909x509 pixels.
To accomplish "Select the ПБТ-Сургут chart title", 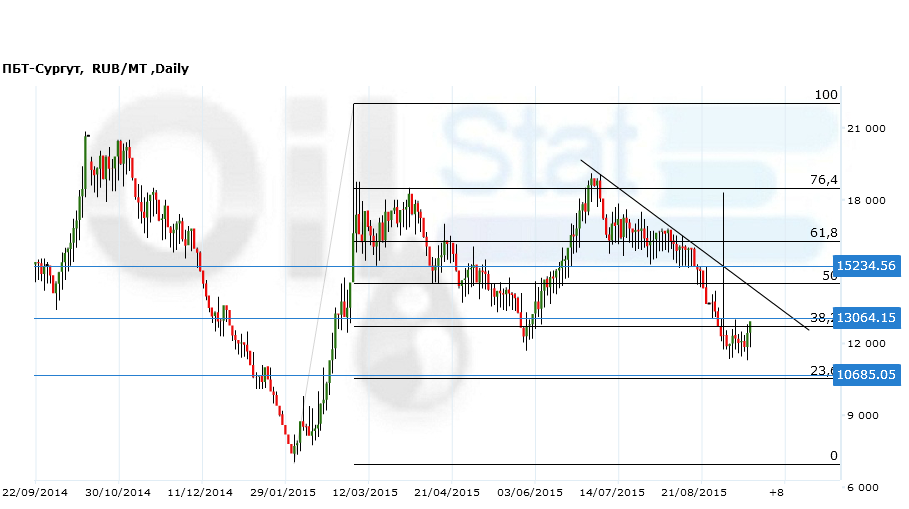I will 95,69.
